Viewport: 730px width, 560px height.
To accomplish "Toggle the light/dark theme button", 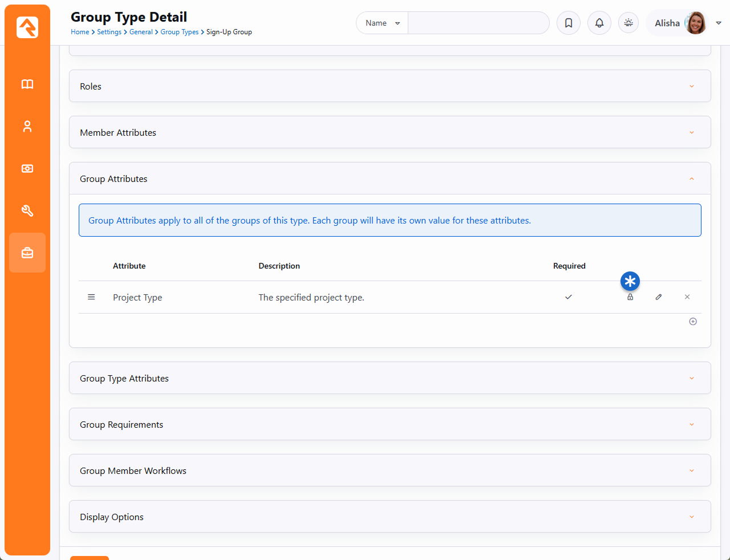I will click(628, 23).
